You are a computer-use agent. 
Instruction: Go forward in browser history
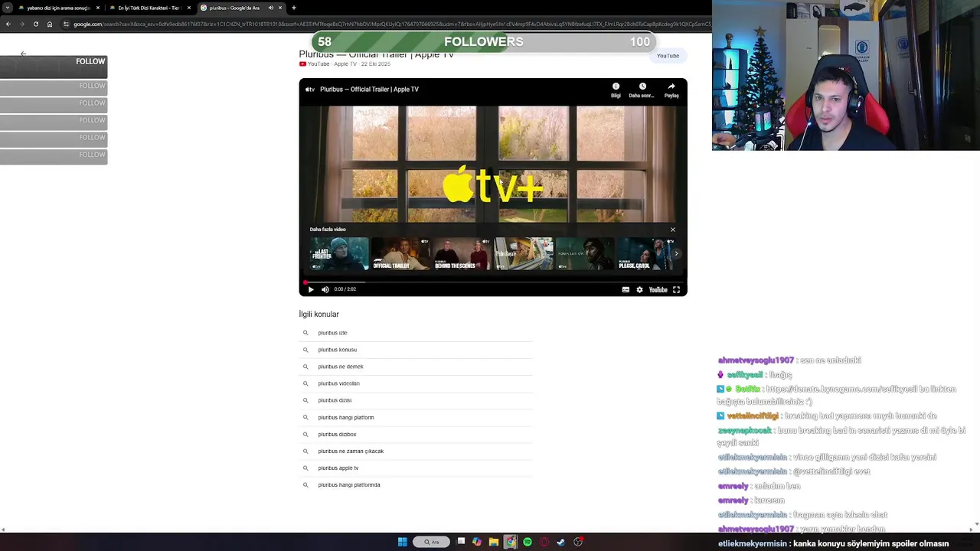(x=21, y=24)
